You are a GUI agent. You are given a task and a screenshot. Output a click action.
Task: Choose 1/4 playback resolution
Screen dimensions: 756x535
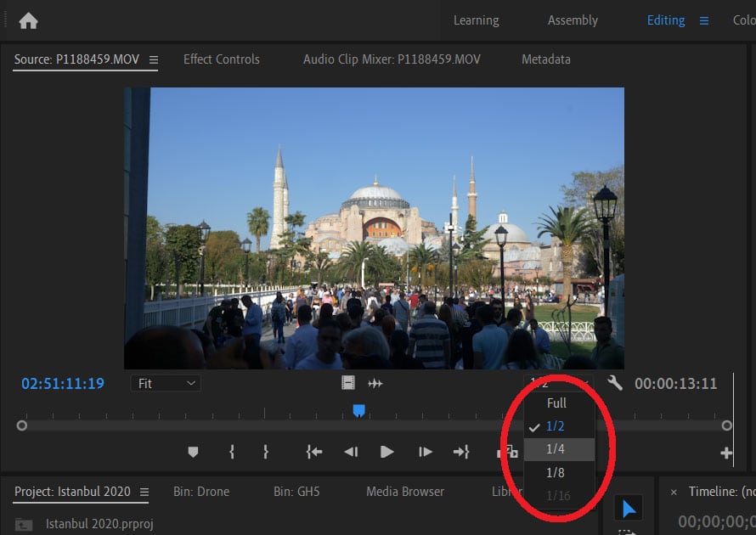pos(559,449)
